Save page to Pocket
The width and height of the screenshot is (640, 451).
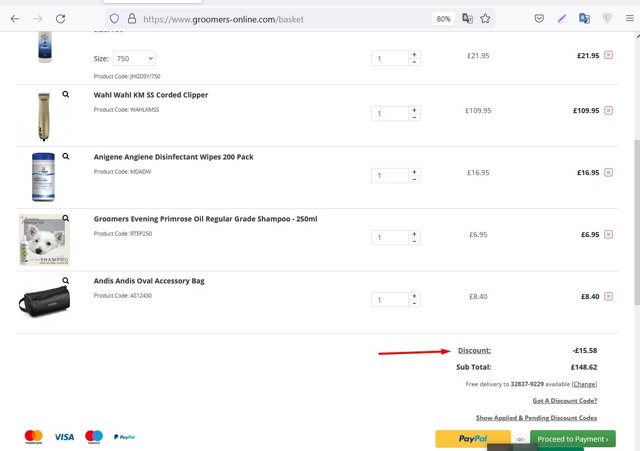pos(539,18)
